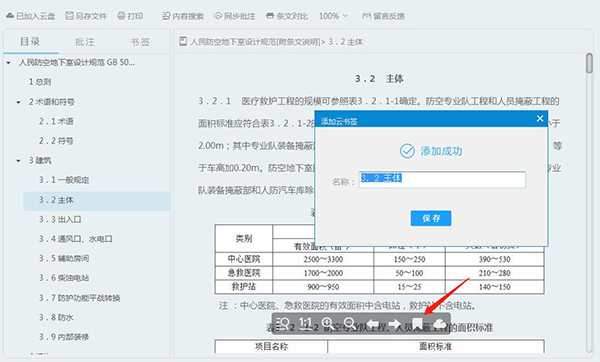Open 内容搜索 content search
600x362 pixels.
(x=183, y=16)
